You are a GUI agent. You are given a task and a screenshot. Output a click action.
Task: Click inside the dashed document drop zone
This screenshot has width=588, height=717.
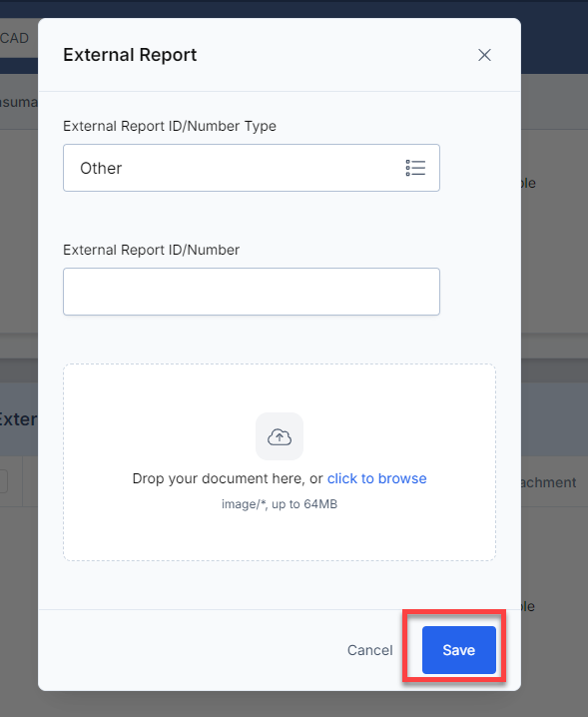(x=280, y=462)
